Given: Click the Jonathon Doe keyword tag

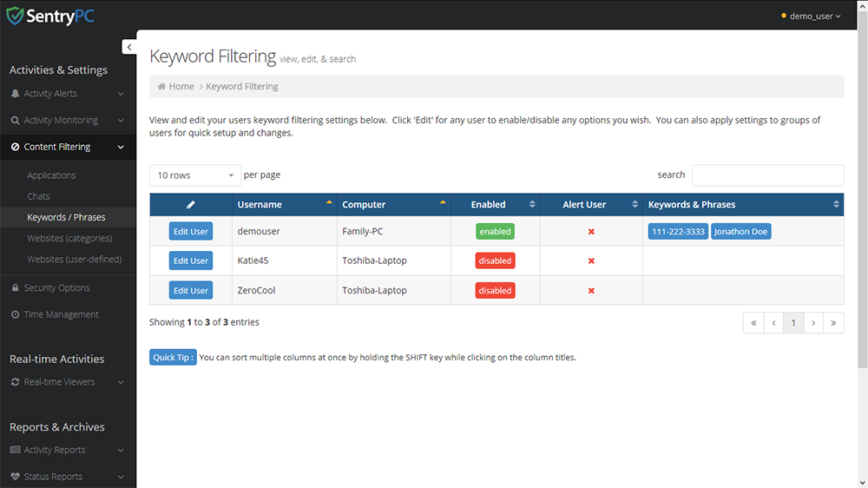Looking at the screenshot, I should coord(740,232).
